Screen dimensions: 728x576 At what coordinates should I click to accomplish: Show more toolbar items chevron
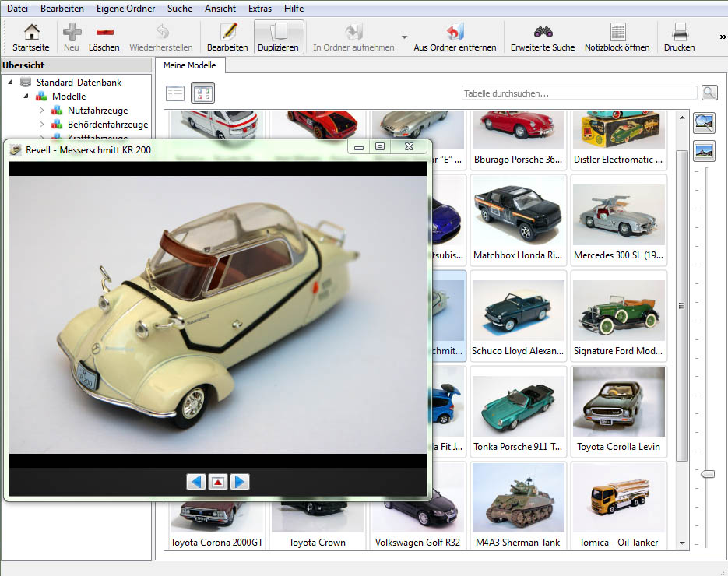(x=723, y=37)
